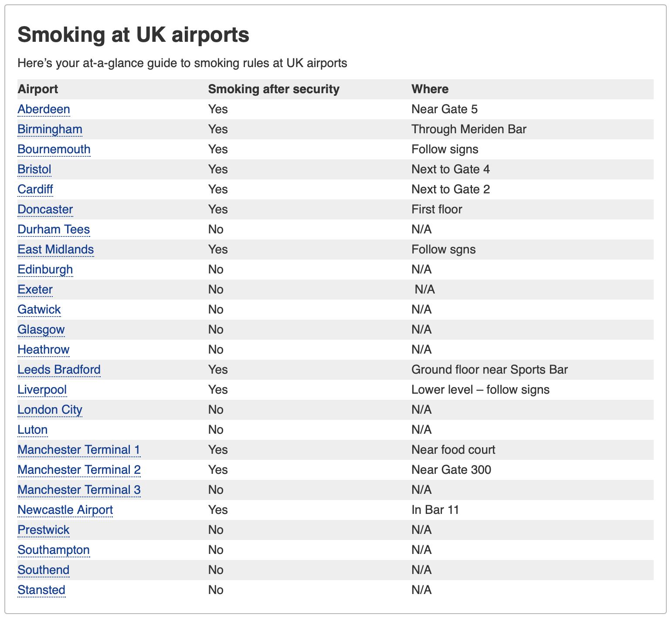Open the Aberdeen airport link
The height and width of the screenshot is (621, 672).
coord(44,109)
